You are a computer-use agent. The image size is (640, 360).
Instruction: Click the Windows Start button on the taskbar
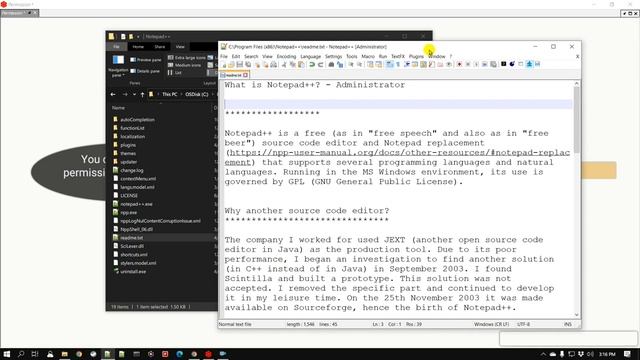point(7,354)
